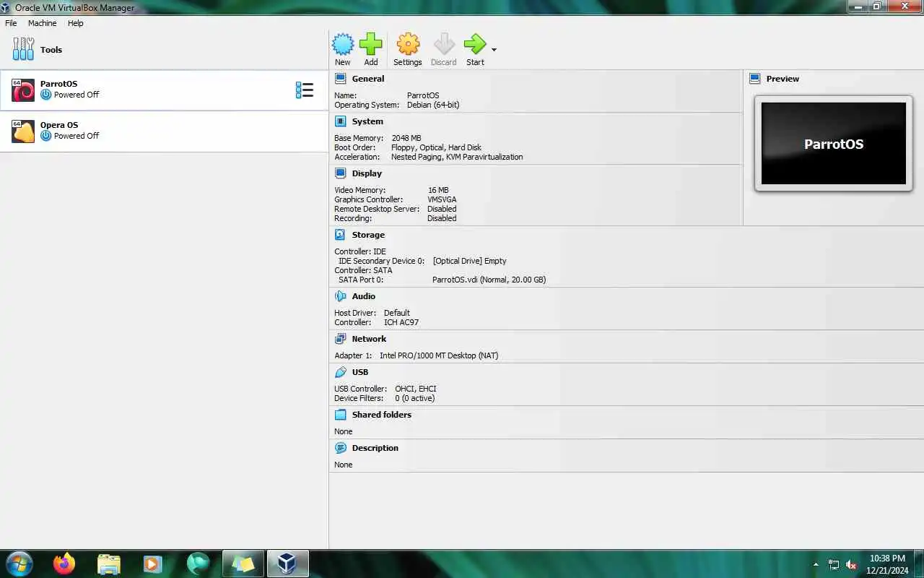
Task: Click the 16 MB video memory value
Action: coord(438,190)
